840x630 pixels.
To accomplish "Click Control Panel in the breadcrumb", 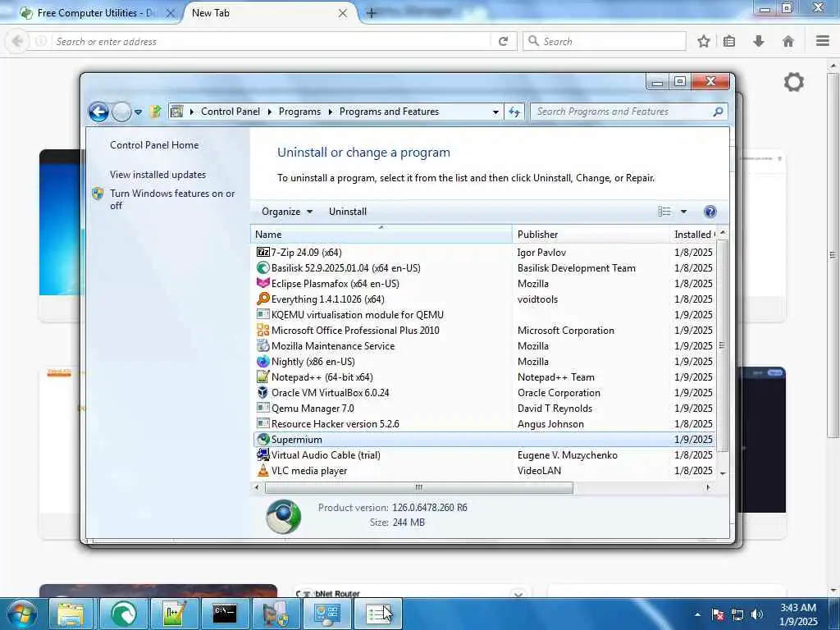I will click(231, 112).
